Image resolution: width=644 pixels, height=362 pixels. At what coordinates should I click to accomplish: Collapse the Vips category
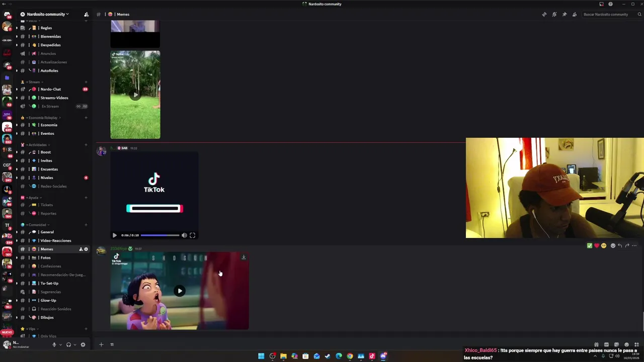coord(30,328)
